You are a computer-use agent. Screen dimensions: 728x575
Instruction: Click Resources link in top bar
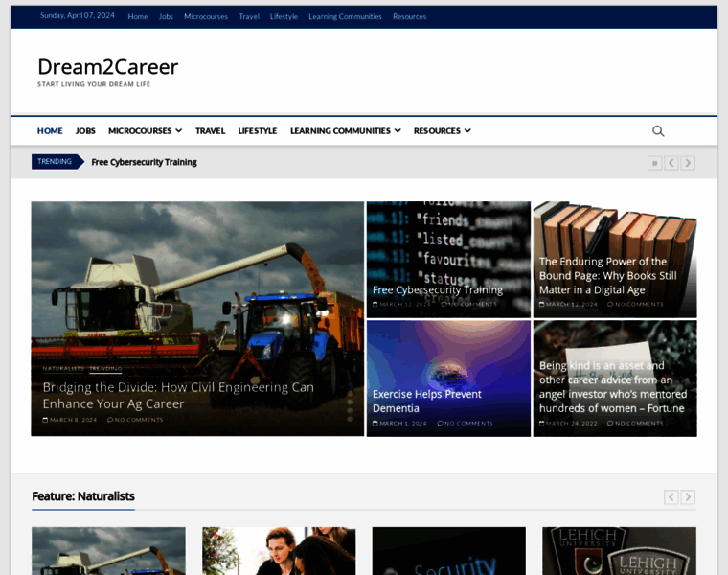click(x=409, y=16)
